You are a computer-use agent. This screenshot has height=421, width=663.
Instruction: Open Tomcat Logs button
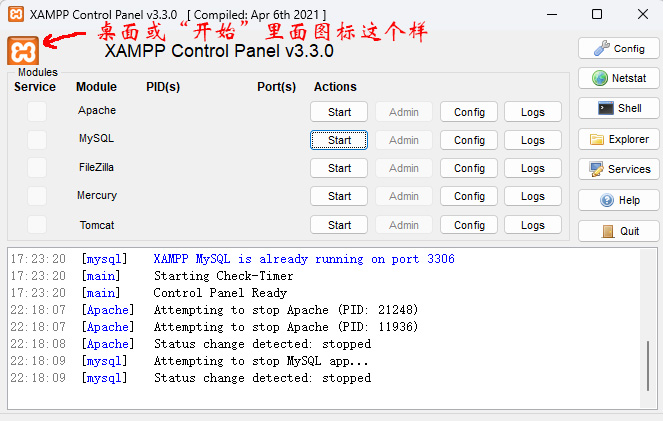click(533, 225)
